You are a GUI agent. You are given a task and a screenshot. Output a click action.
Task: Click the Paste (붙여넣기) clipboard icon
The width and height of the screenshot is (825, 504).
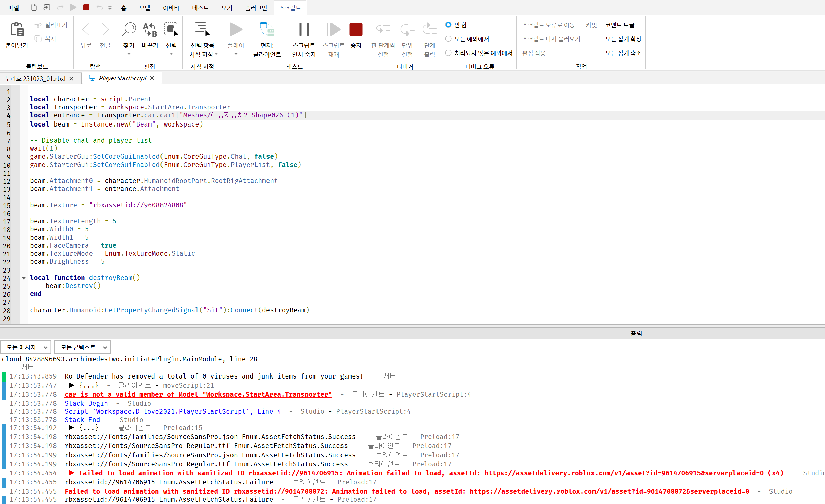17,30
